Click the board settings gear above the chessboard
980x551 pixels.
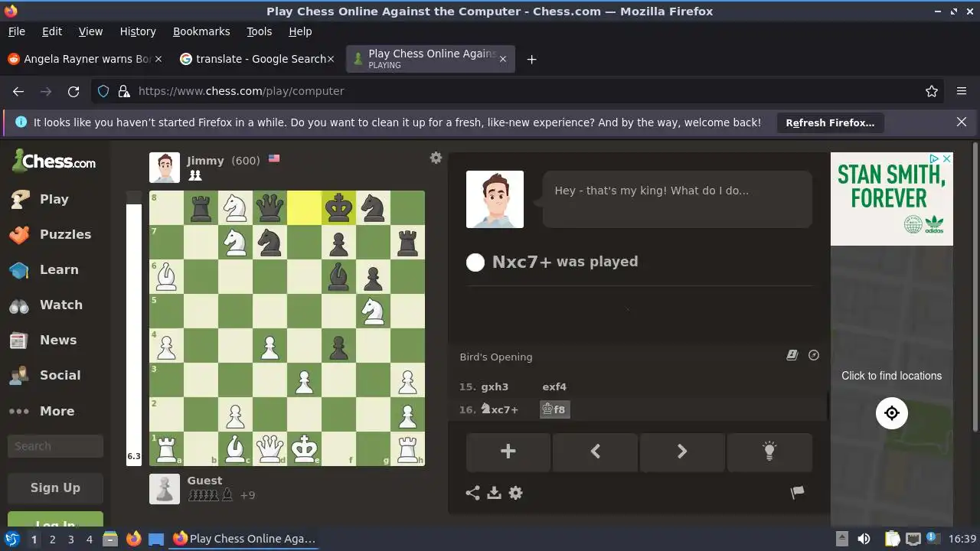tap(436, 158)
